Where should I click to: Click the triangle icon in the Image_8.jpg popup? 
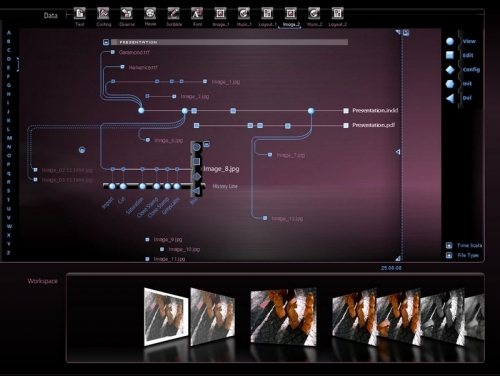pos(196,191)
